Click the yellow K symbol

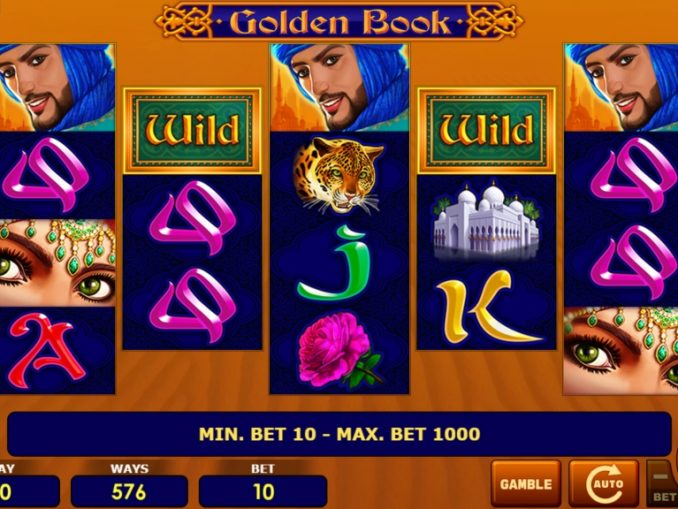pyautogui.click(x=487, y=306)
